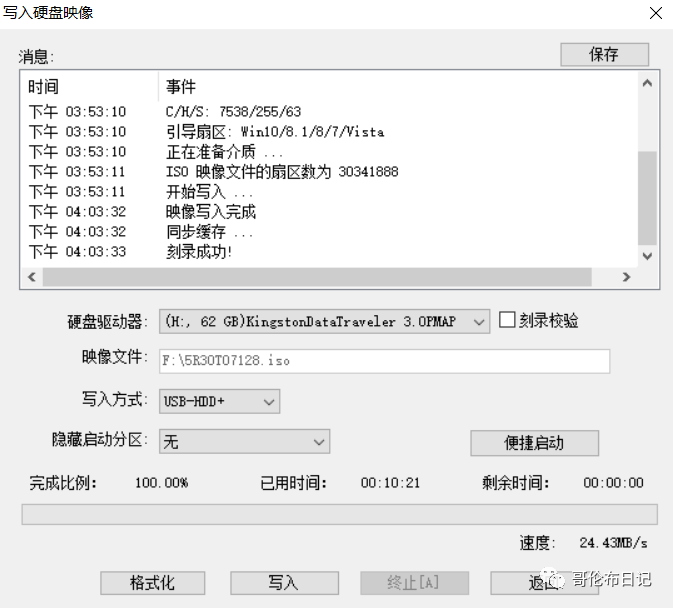
Task: Click the 保存 button
Action: (x=604, y=54)
